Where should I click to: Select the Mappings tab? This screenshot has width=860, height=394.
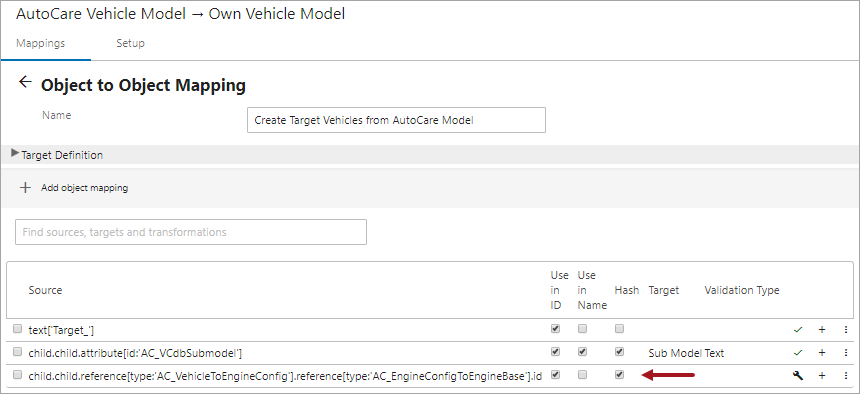coord(41,43)
